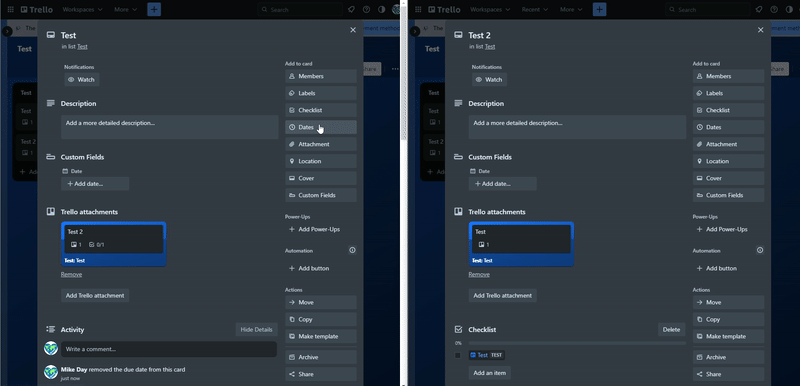The image size is (800, 386).
Task: Add an Attachment to the Test card
Action: pos(321,144)
